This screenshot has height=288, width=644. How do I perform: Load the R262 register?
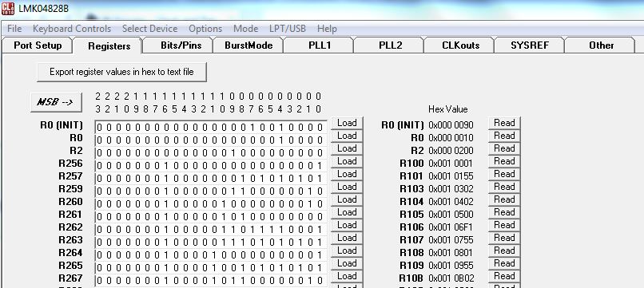347,225
